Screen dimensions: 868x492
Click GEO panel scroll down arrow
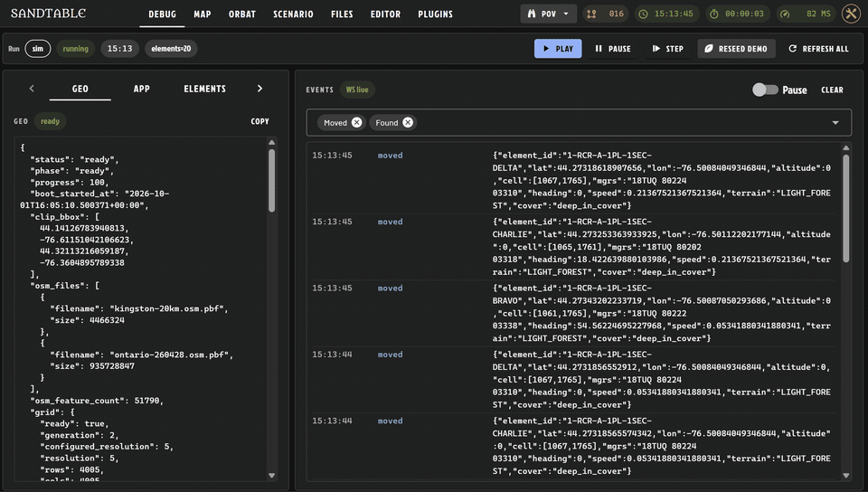[x=272, y=476]
